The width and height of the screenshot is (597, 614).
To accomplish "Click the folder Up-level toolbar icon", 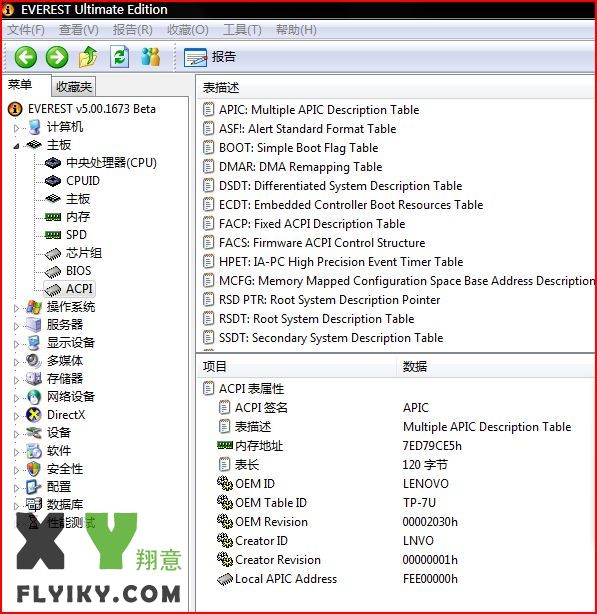I will [x=88, y=57].
